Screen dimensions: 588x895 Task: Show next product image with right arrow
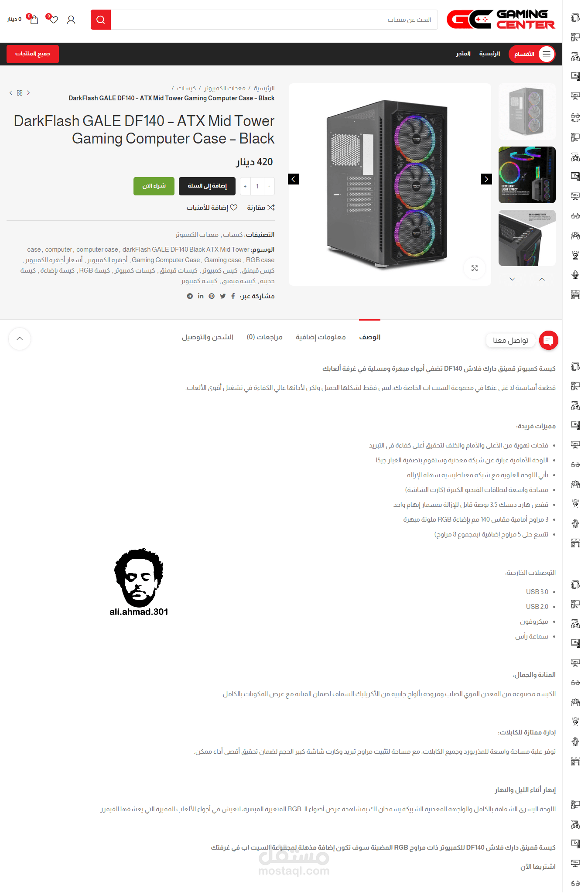[x=486, y=179]
